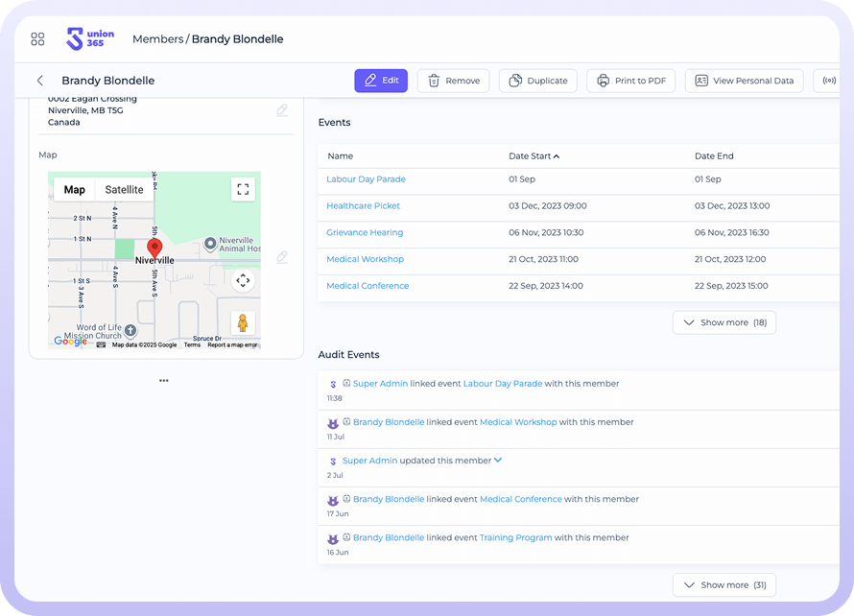Click the broadcast icon button in toolbar

(828, 81)
